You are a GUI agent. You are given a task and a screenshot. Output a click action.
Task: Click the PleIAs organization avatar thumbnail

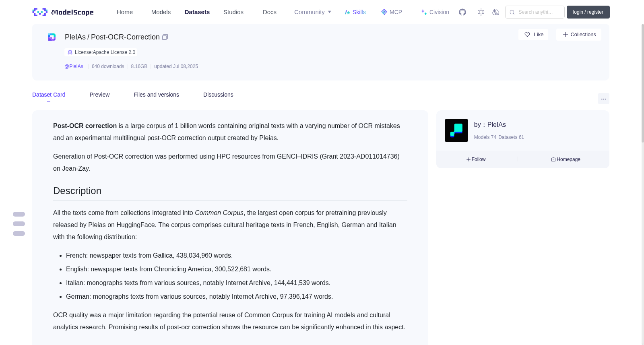tap(456, 130)
